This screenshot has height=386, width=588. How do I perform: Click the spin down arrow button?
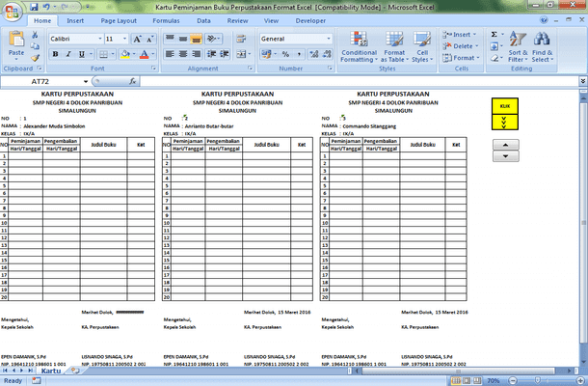point(505,156)
